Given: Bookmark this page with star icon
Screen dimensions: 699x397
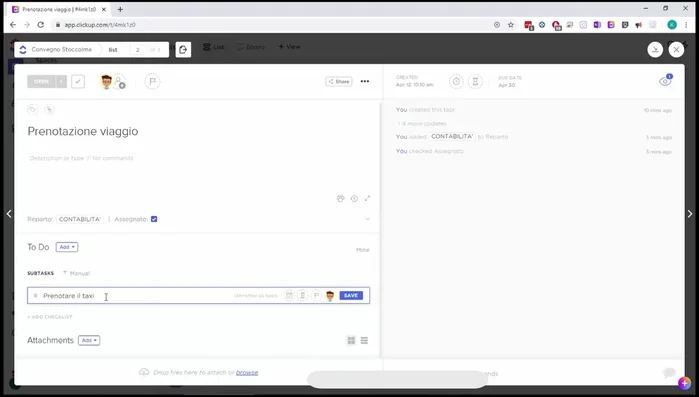Looking at the screenshot, I should [x=511, y=25].
